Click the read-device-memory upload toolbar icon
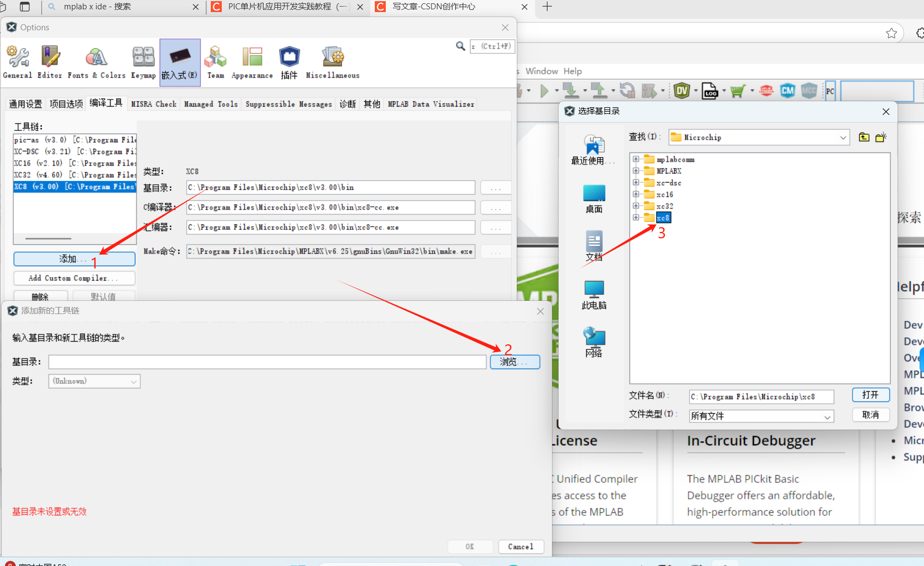 [x=598, y=91]
